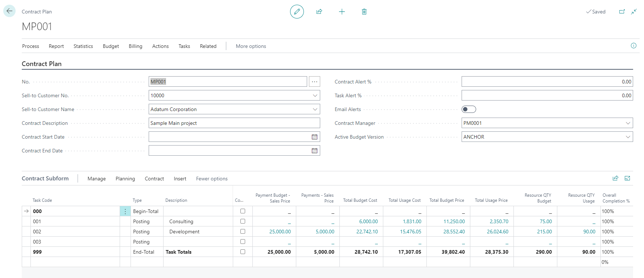
Task: Open the Tasks menu
Action: click(x=184, y=46)
